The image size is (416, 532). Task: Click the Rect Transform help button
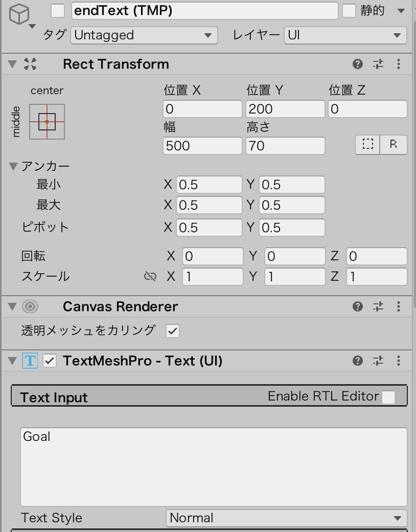click(358, 64)
